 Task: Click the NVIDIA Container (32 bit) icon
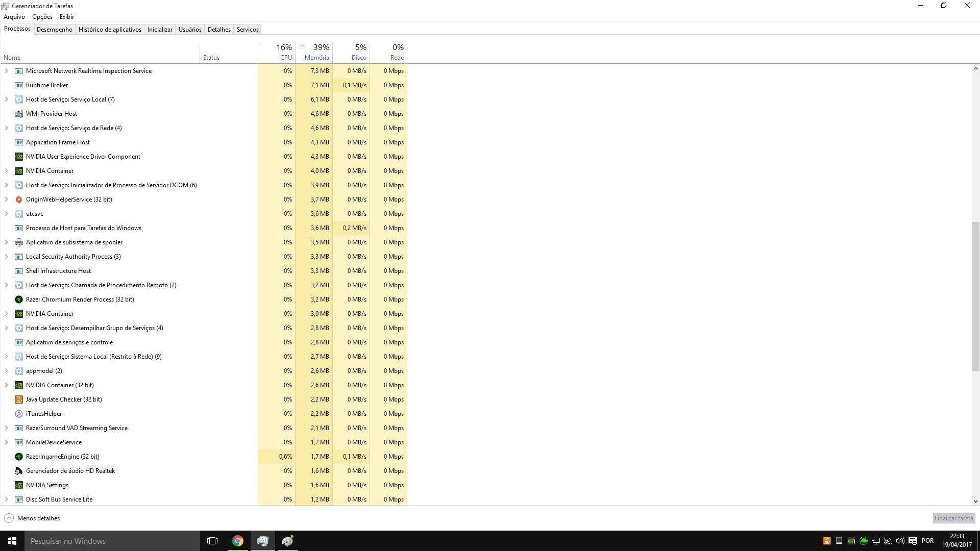[x=19, y=385]
